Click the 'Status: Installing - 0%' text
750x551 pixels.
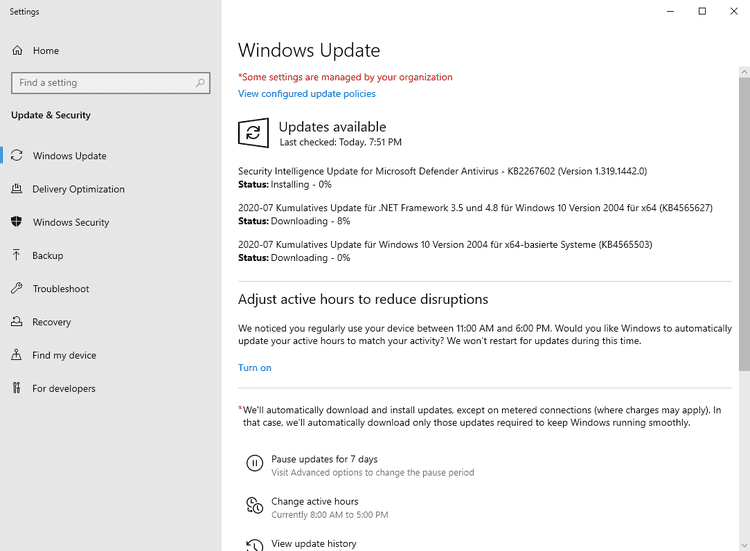click(x=285, y=185)
